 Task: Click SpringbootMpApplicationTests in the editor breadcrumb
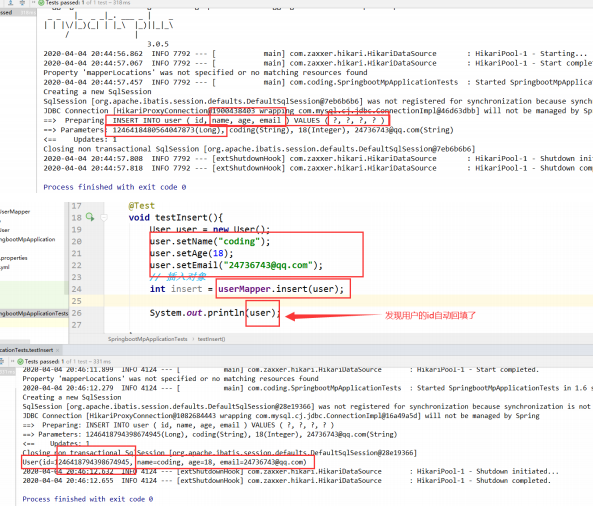click(148, 339)
